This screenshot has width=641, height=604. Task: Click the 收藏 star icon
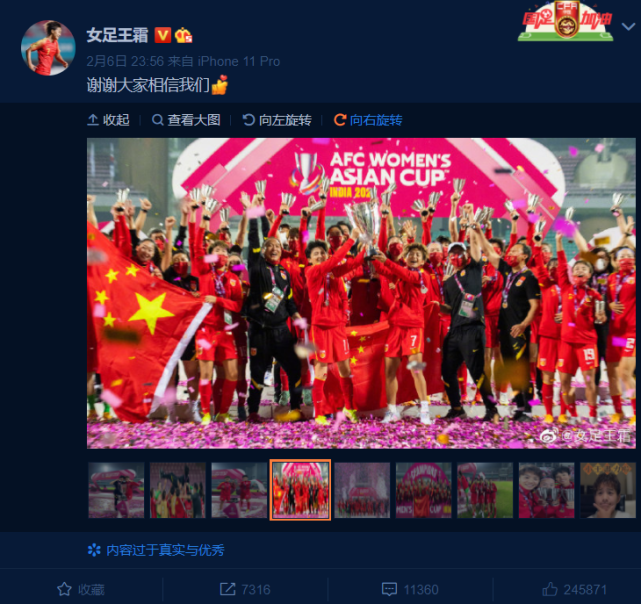pos(64,589)
